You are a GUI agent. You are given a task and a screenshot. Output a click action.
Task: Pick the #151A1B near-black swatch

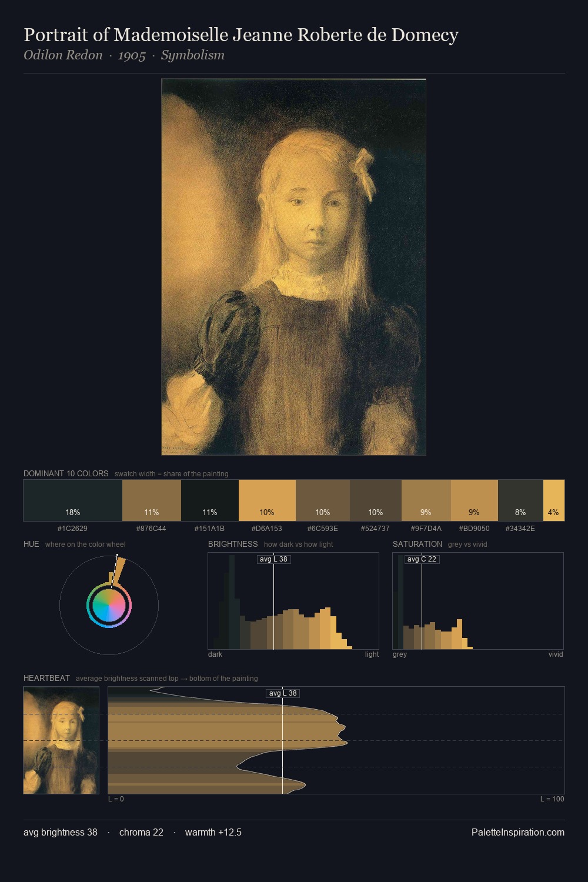point(210,500)
